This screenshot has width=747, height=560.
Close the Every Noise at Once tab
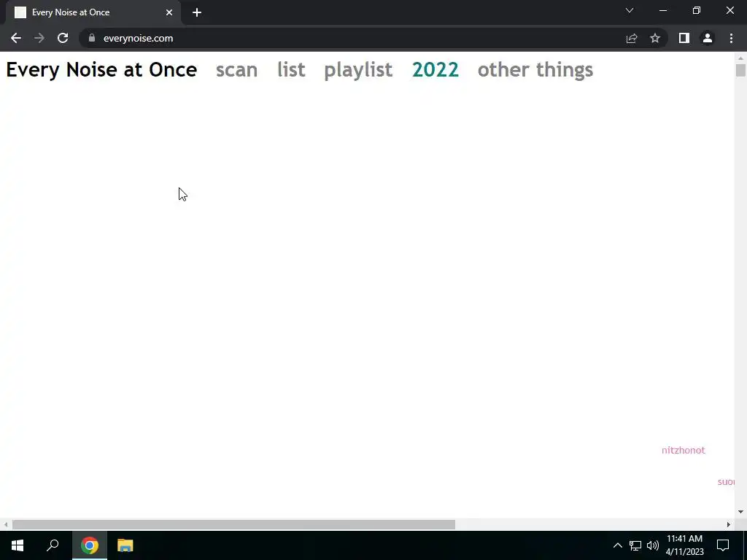coord(169,12)
